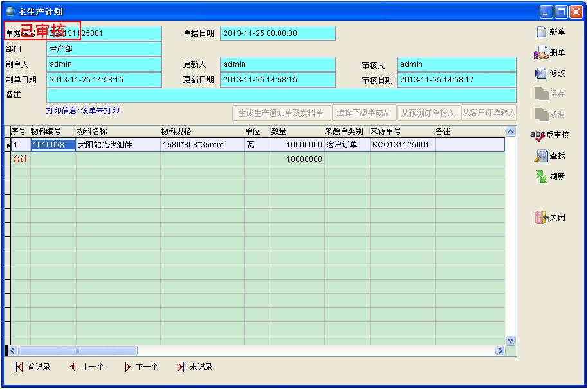The width and height of the screenshot is (588, 389).
Task: Click the 反审核 (un-audit) icon
Action: coord(537,135)
